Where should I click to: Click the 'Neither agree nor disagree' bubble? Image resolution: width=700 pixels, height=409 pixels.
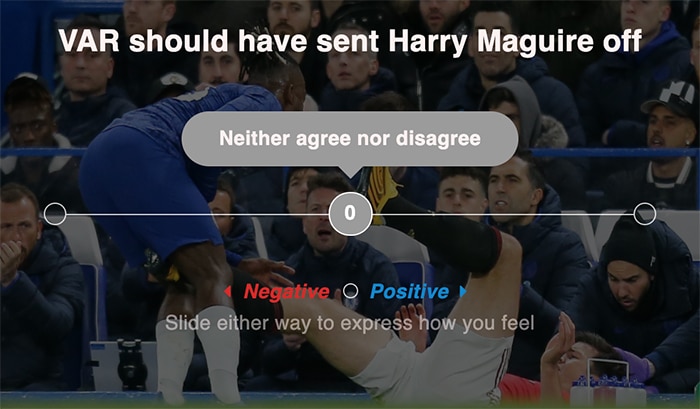(x=350, y=139)
